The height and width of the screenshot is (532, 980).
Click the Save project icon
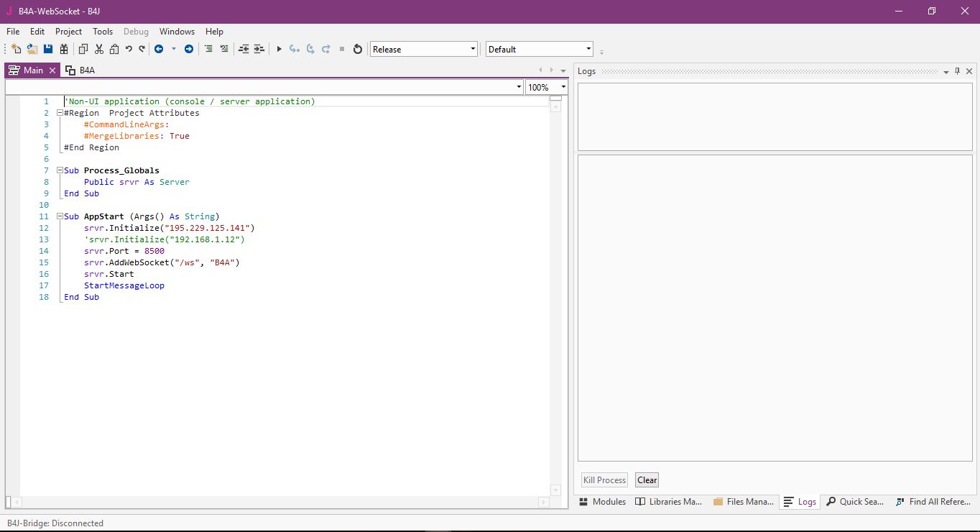(48, 49)
